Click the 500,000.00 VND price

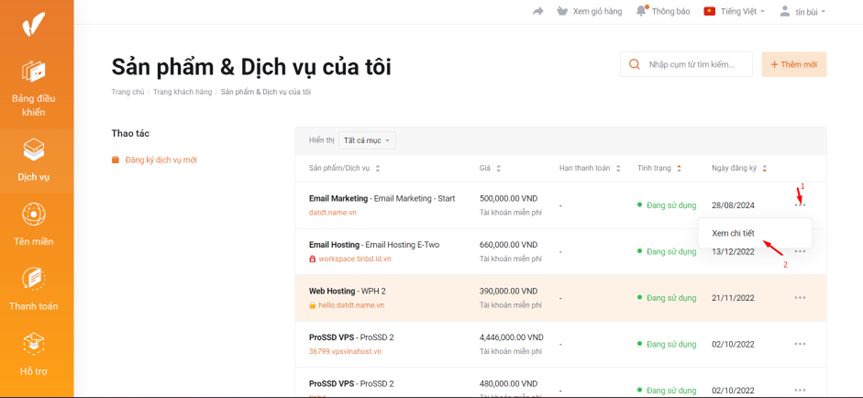(x=509, y=198)
